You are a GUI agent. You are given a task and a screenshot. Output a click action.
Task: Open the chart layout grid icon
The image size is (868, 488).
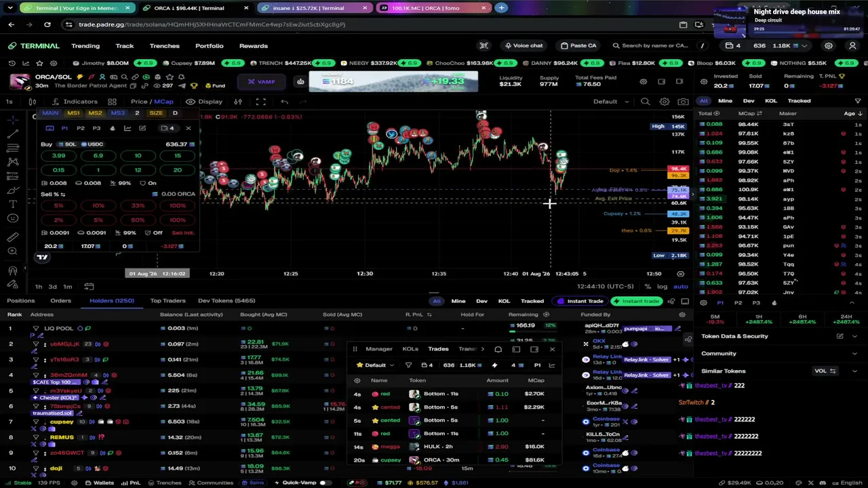[112, 102]
